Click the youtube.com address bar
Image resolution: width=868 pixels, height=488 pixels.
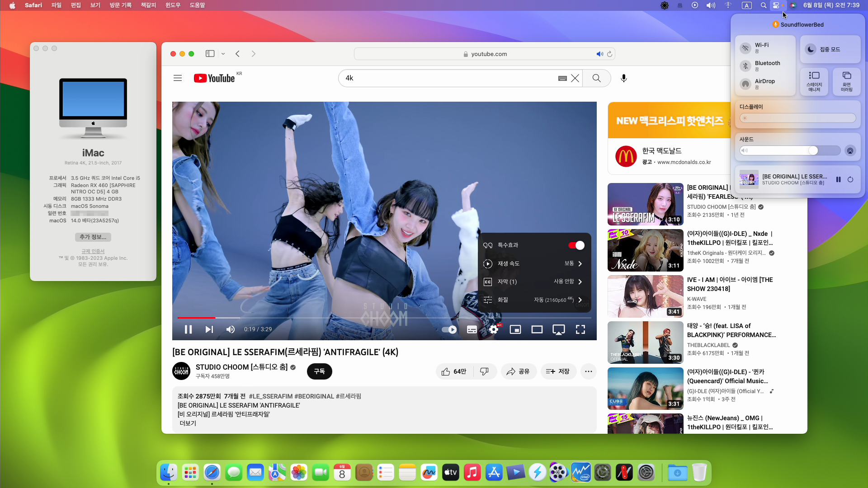click(x=485, y=54)
